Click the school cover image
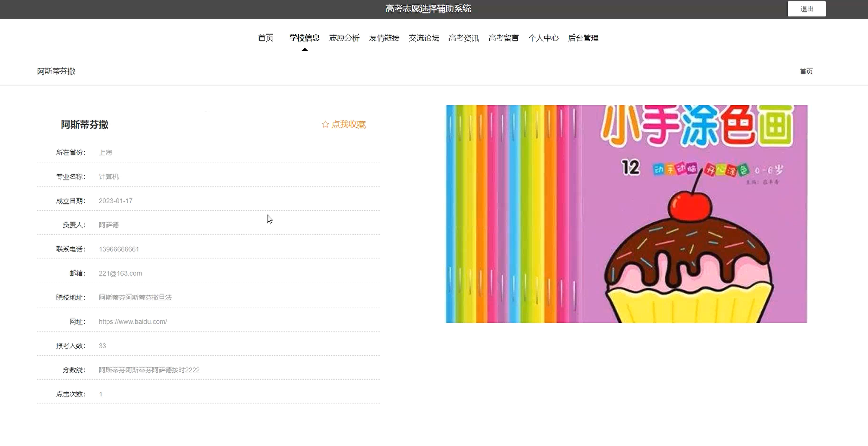 (626, 214)
